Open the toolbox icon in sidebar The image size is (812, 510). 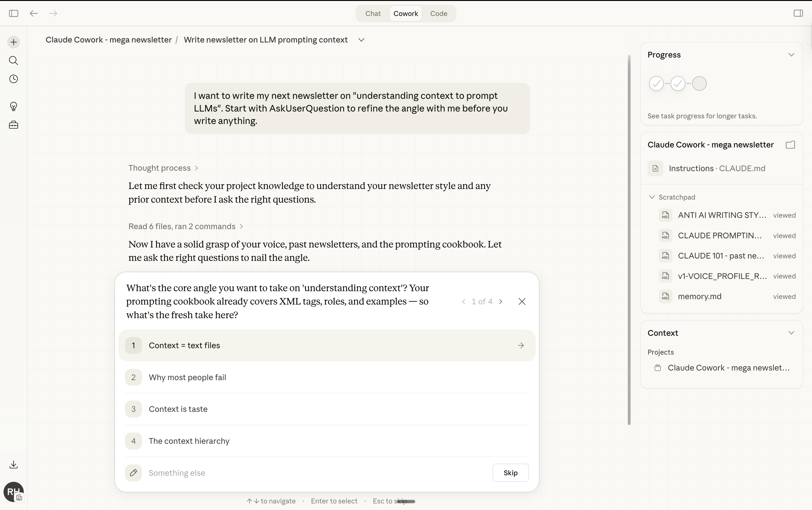coord(13,125)
